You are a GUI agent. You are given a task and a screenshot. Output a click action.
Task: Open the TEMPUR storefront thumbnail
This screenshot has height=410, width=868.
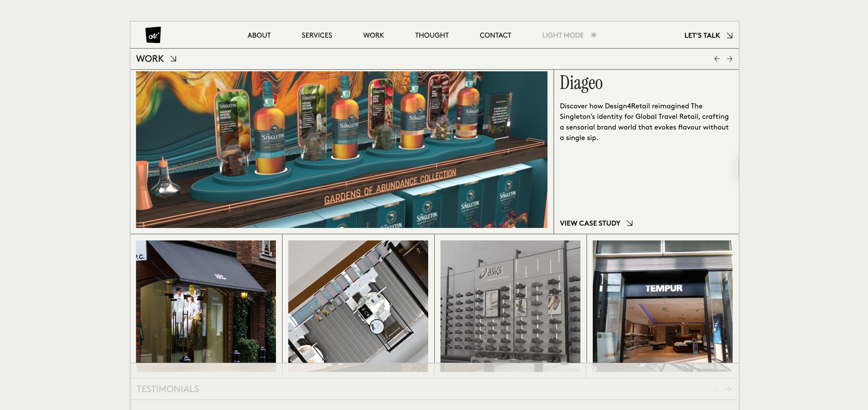662,302
